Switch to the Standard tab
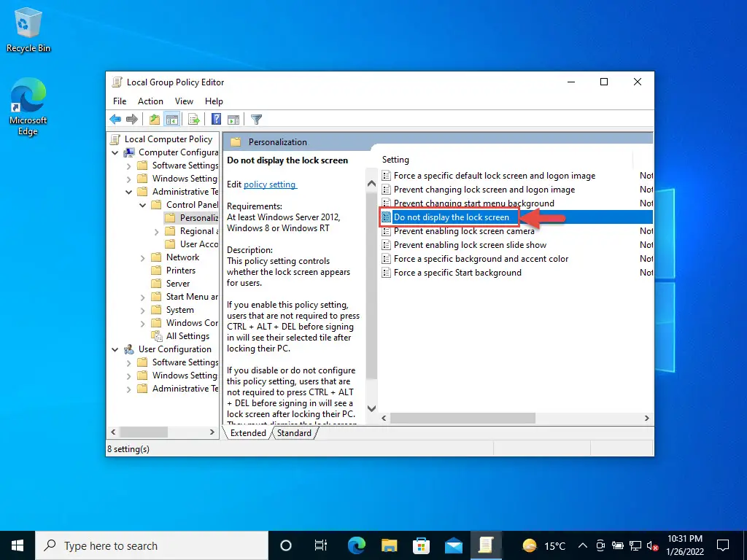The height and width of the screenshot is (560, 747). pos(293,432)
